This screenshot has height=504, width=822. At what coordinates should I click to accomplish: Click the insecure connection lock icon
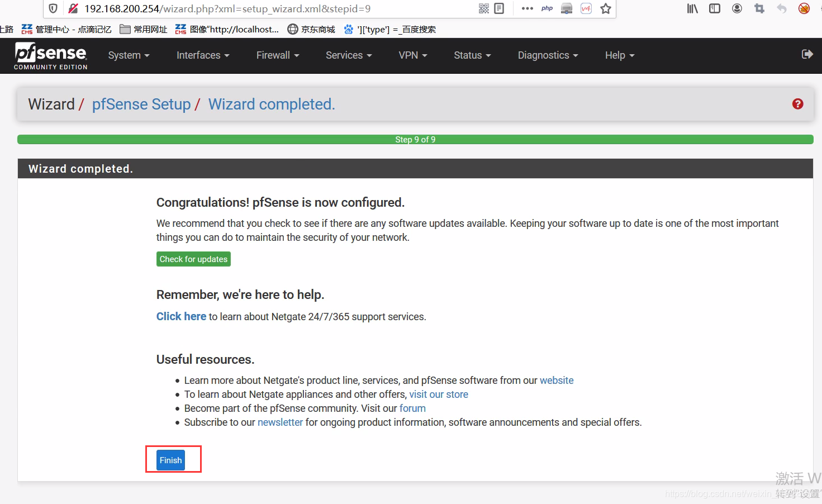coord(73,8)
